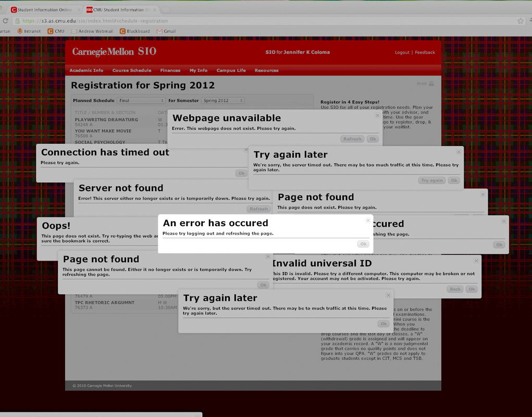Viewport: 532px width, 417px height.
Task: Click the Oops! dialog heading
Action: 56,226
